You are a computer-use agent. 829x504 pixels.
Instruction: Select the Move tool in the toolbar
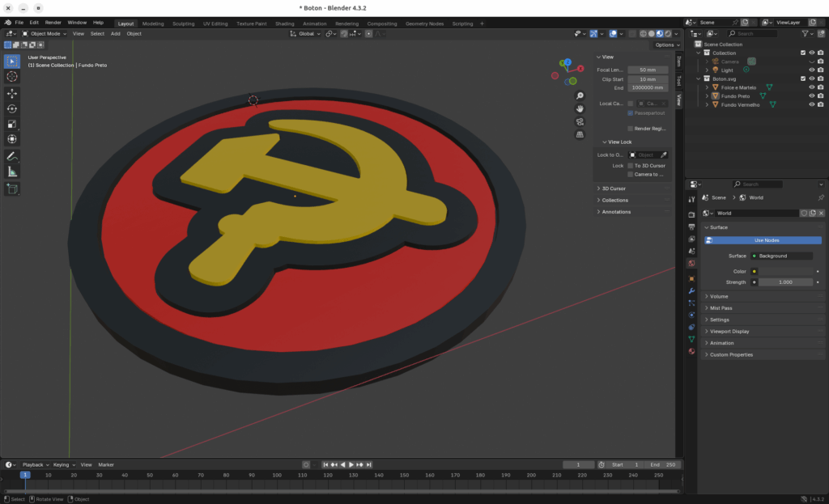[x=12, y=93]
